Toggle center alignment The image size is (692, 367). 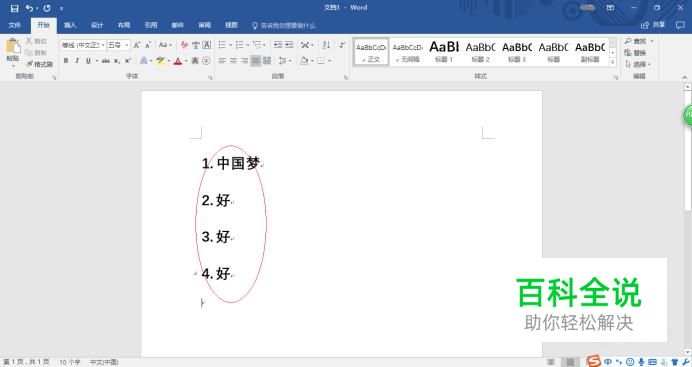pos(233,61)
